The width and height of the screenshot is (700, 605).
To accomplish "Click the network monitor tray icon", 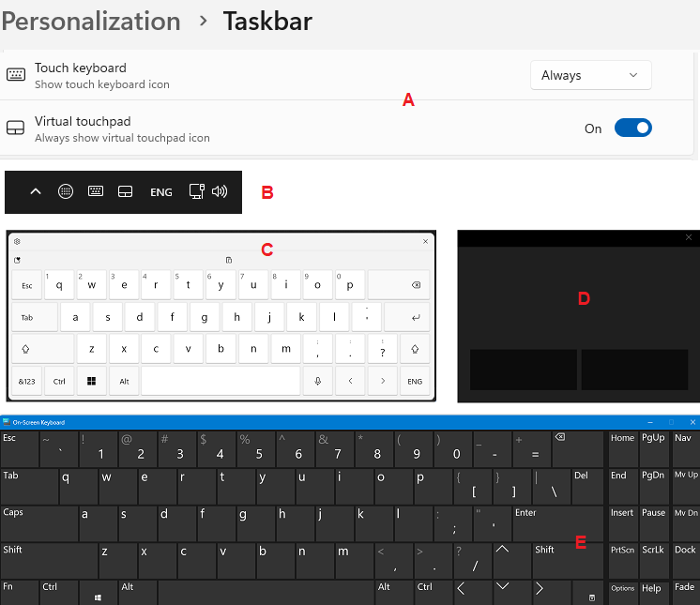I will tap(197, 191).
